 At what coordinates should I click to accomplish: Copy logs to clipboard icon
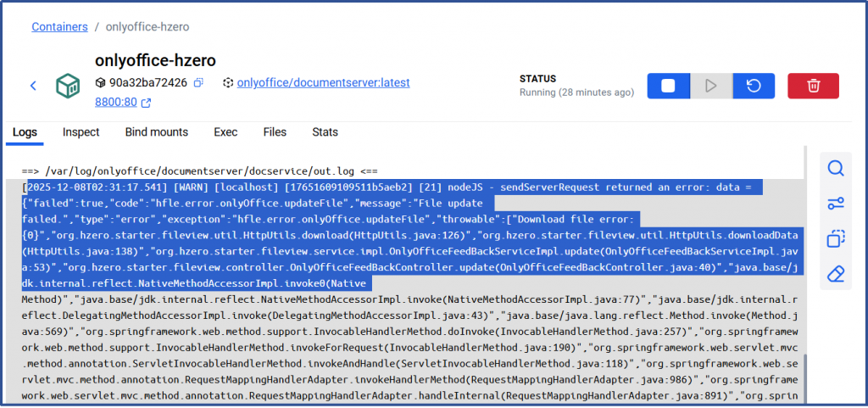(836, 239)
